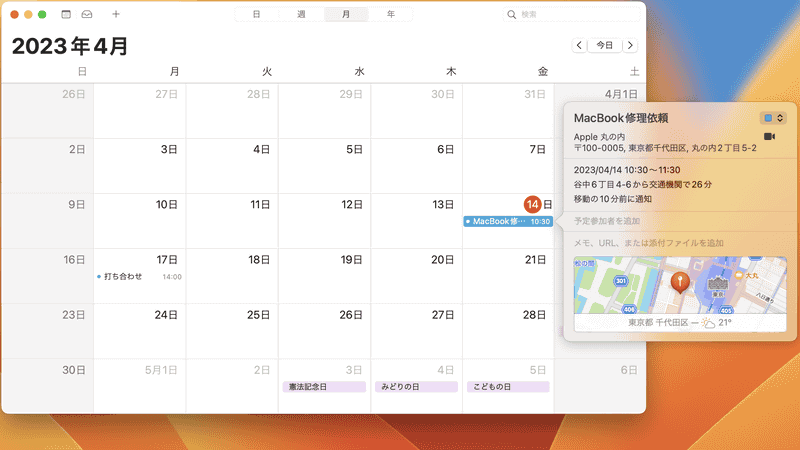This screenshot has height=450, width=800.
Task: Go to next month arrow
Action: tap(630, 45)
